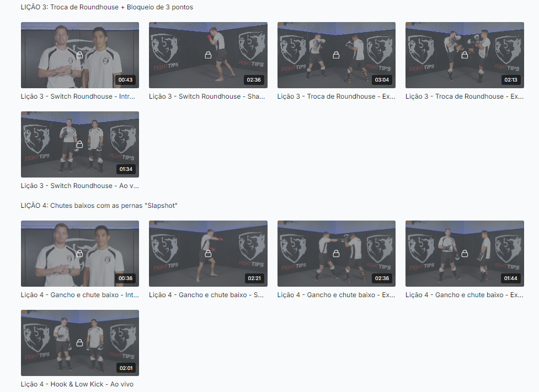The width and height of the screenshot is (539, 392).
Task: Click the title "Lição 3 - Switch Roundhouse - Ao v..."
Action: pos(79,186)
